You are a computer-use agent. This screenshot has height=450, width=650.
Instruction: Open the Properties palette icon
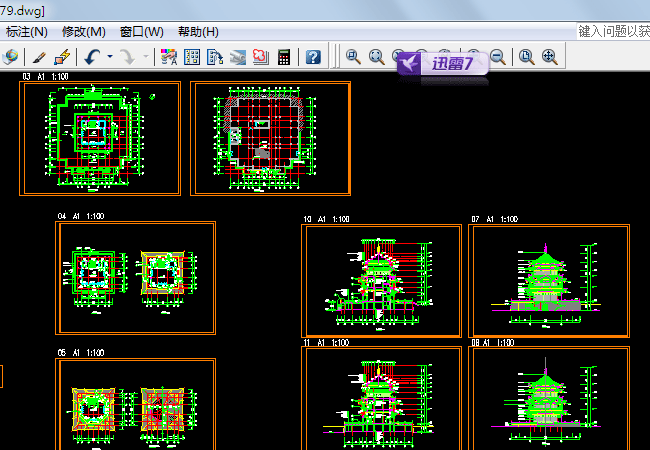tap(169, 57)
